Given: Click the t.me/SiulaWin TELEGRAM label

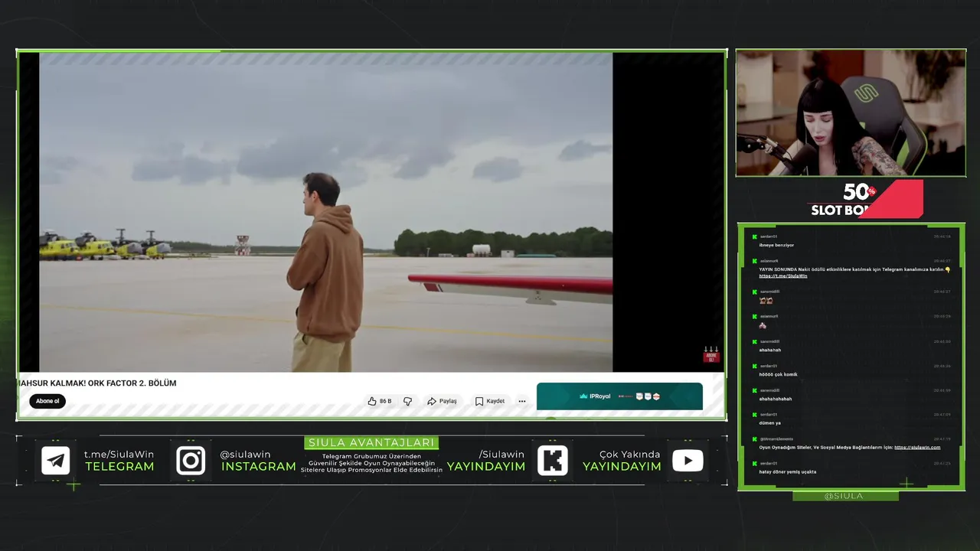Looking at the screenshot, I should pyautogui.click(x=119, y=461).
